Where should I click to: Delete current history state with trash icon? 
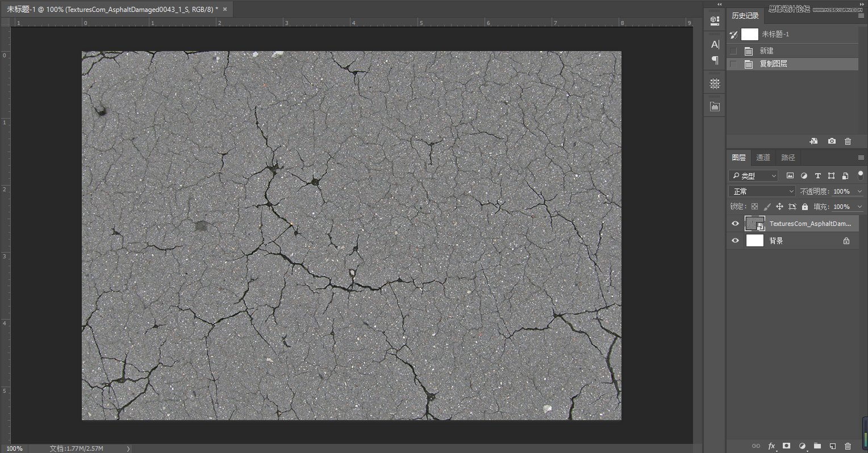coord(848,141)
